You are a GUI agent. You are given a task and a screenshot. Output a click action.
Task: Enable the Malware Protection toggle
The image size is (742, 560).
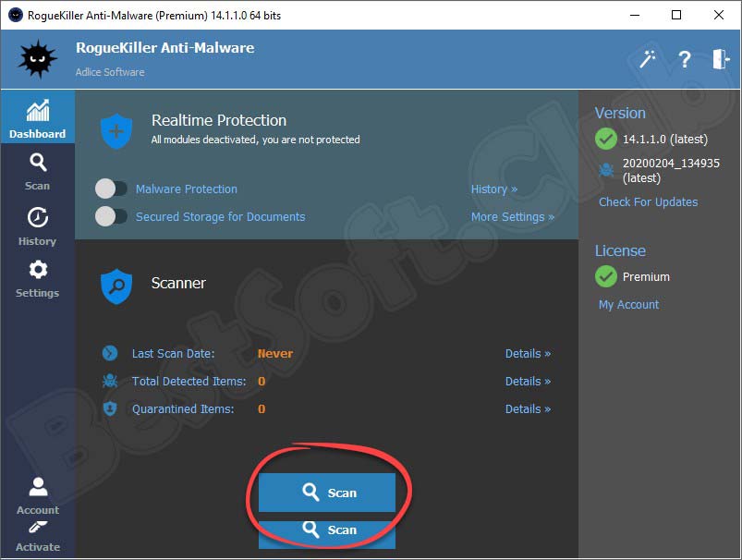coord(111,189)
